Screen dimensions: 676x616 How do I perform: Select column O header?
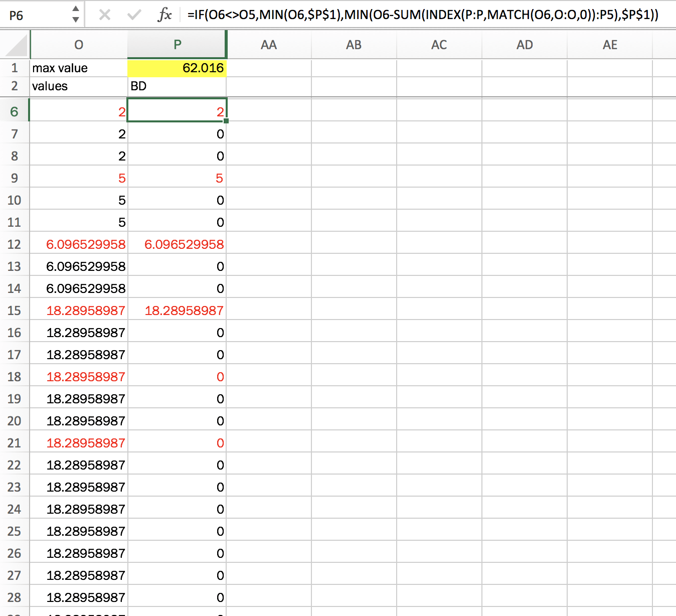tap(78, 45)
